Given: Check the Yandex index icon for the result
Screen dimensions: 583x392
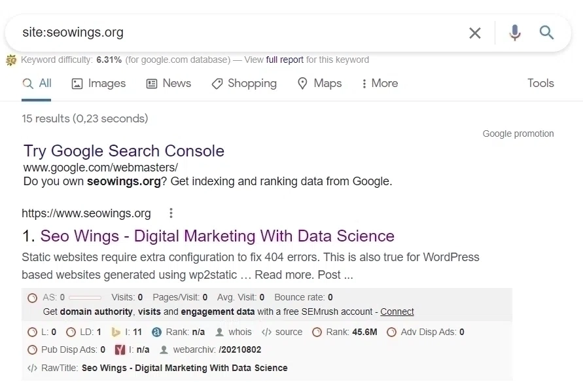Looking at the screenshot, I should [x=119, y=349].
